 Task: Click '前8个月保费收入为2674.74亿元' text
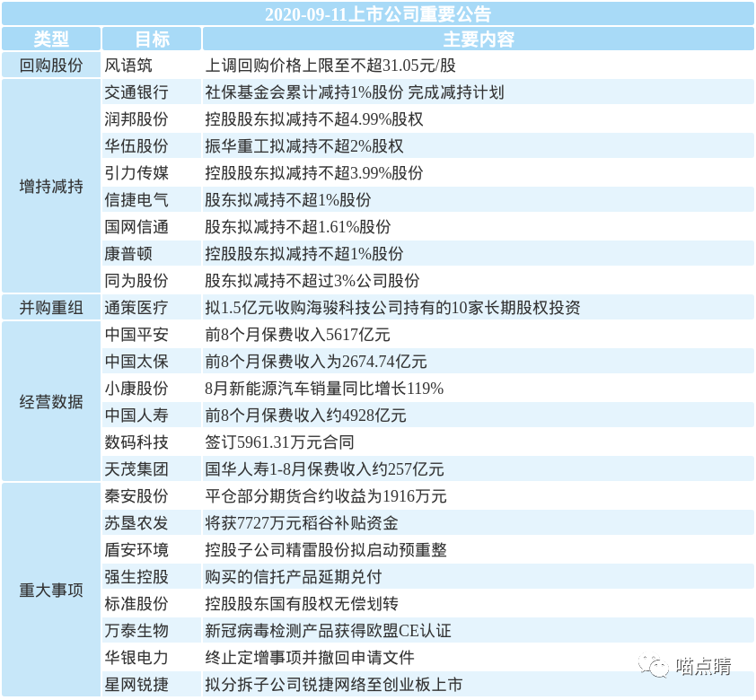pos(316,362)
